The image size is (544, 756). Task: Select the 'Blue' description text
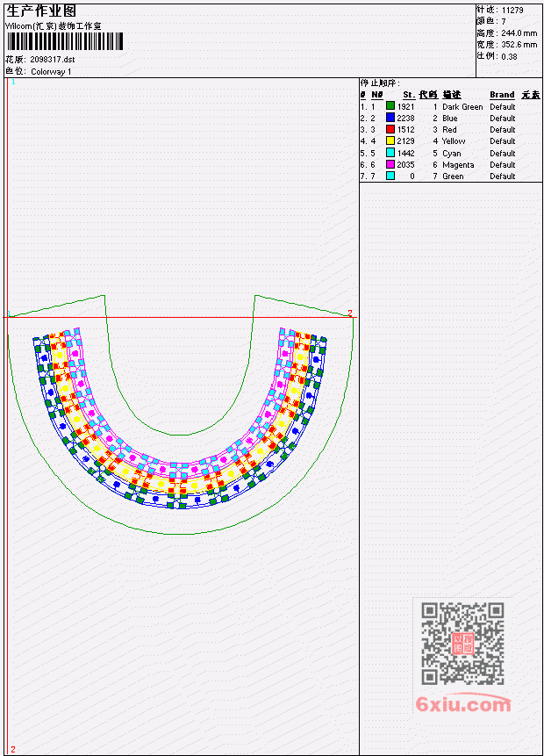(450, 119)
